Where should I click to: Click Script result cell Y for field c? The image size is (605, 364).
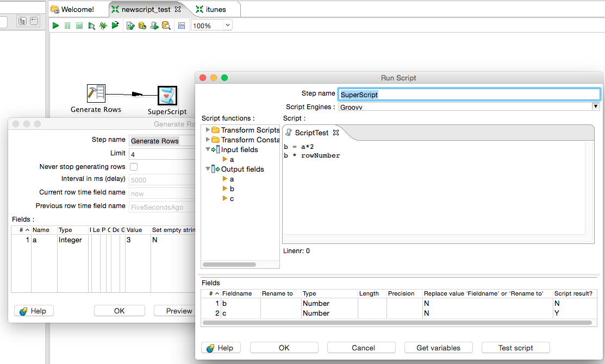point(575,313)
